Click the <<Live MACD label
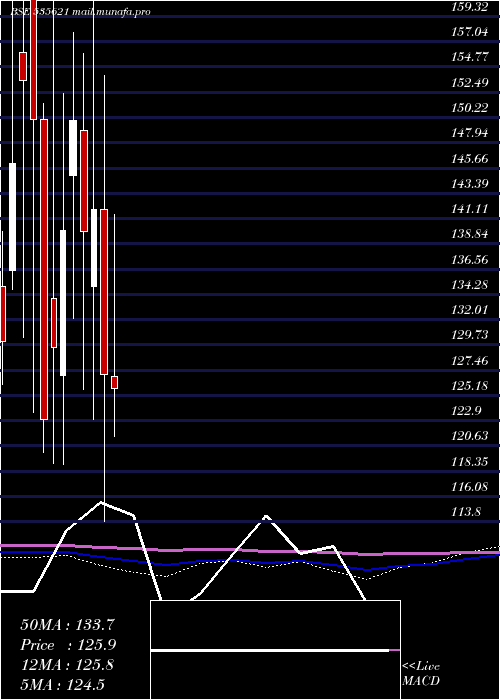This screenshot has height=700, width=500. point(421,674)
